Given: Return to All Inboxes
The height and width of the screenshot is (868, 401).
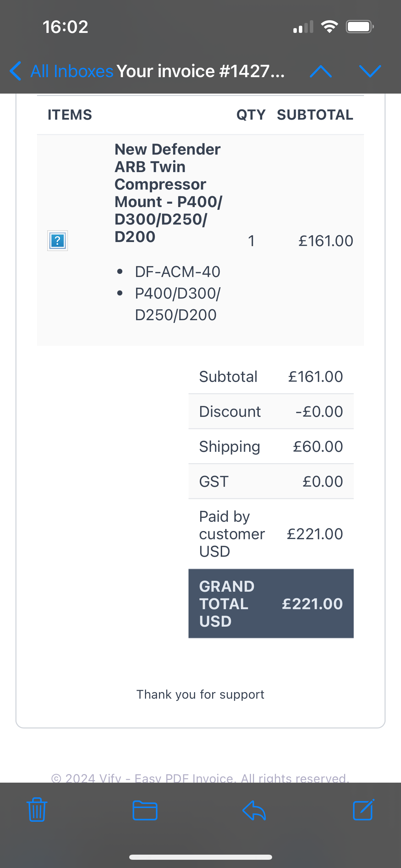Looking at the screenshot, I should pos(72,71).
